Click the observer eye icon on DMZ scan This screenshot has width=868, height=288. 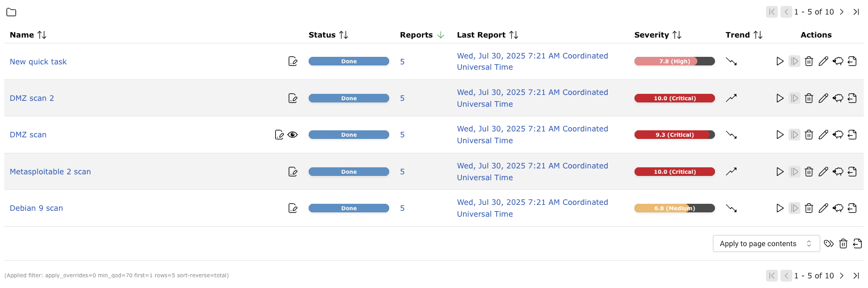pos(293,135)
